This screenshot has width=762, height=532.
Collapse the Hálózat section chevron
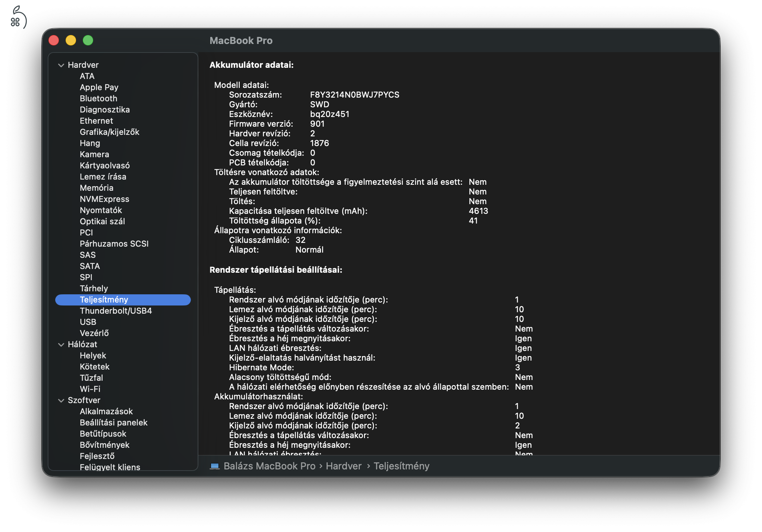61,345
